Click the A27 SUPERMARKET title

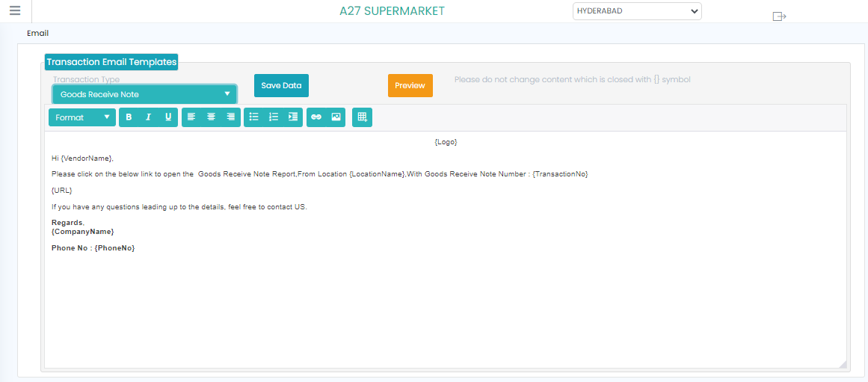(x=392, y=11)
